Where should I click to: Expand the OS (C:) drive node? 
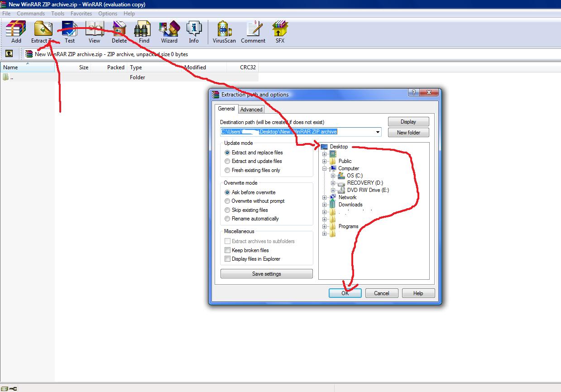pyautogui.click(x=333, y=176)
